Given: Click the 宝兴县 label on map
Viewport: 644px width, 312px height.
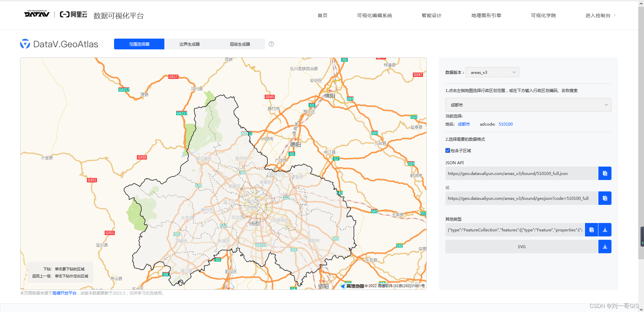Looking at the screenshot, I should [102, 245].
